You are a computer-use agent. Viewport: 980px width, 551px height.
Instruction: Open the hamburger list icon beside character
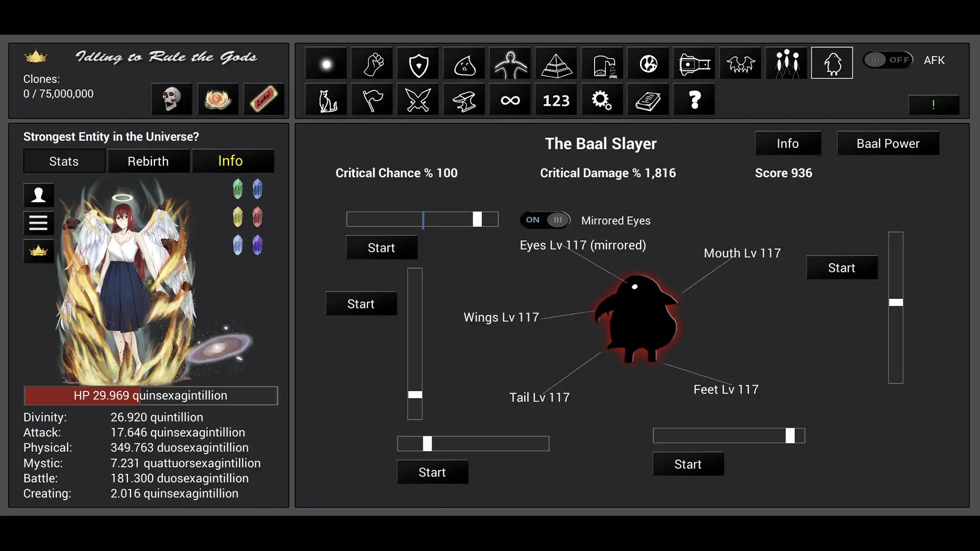coord(38,223)
